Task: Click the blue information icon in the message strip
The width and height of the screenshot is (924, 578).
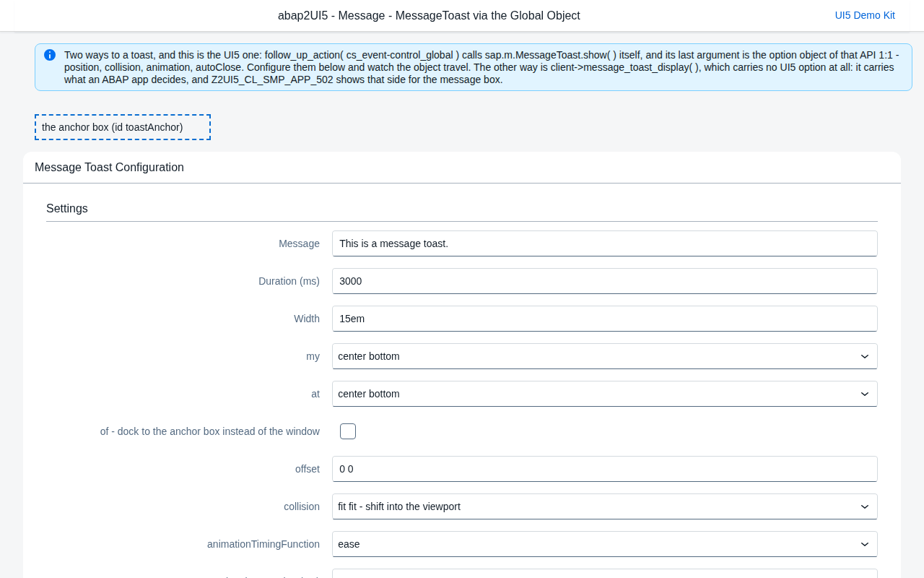Action: click(50, 55)
